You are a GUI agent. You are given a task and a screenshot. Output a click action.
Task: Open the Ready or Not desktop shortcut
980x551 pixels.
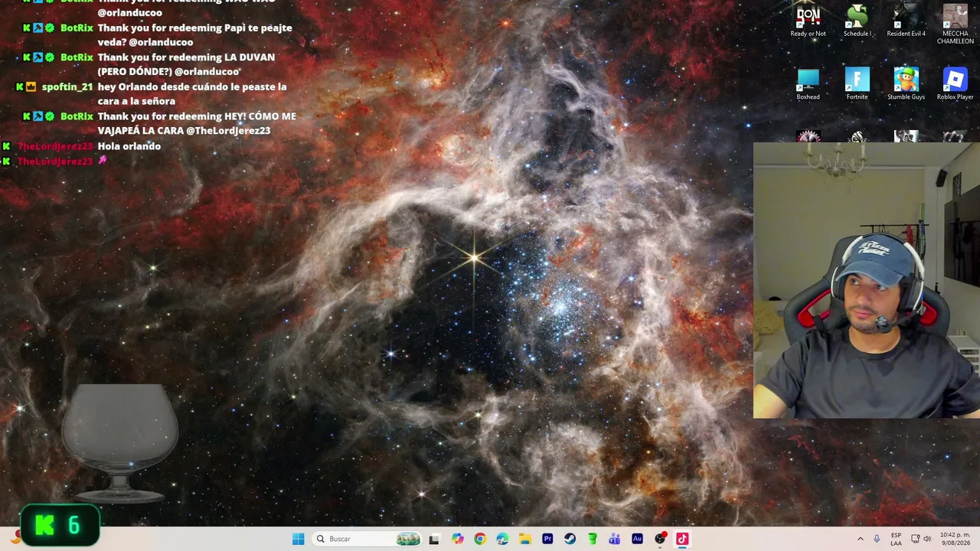[808, 21]
